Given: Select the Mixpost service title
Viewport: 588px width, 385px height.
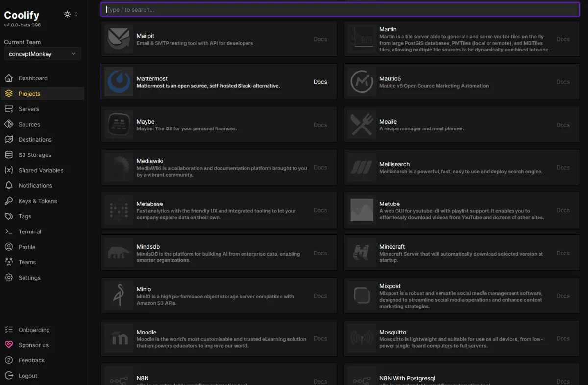Looking at the screenshot, I should pyautogui.click(x=390, y=286).
